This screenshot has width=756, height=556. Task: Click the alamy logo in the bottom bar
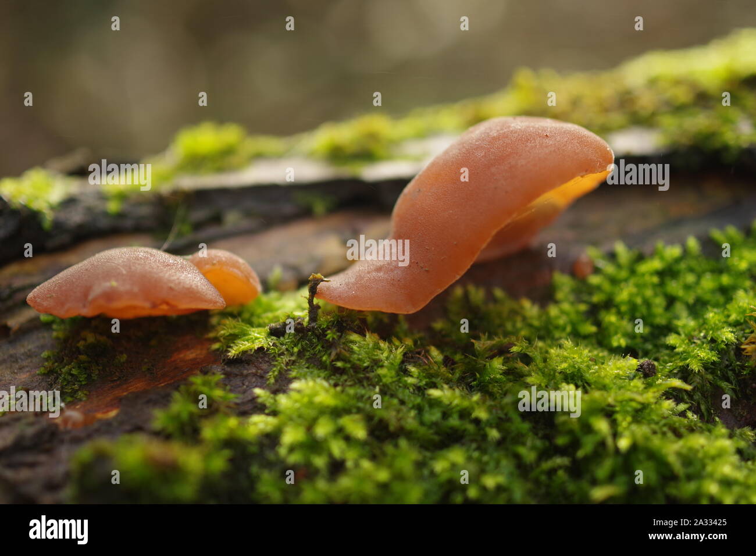coord(59,530)
